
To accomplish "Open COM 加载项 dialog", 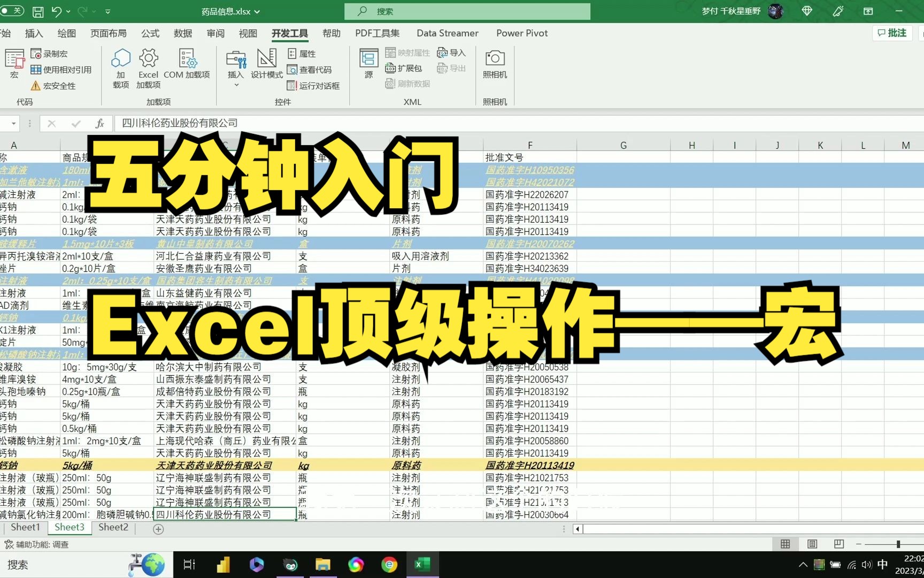I will tap(187, 64).
